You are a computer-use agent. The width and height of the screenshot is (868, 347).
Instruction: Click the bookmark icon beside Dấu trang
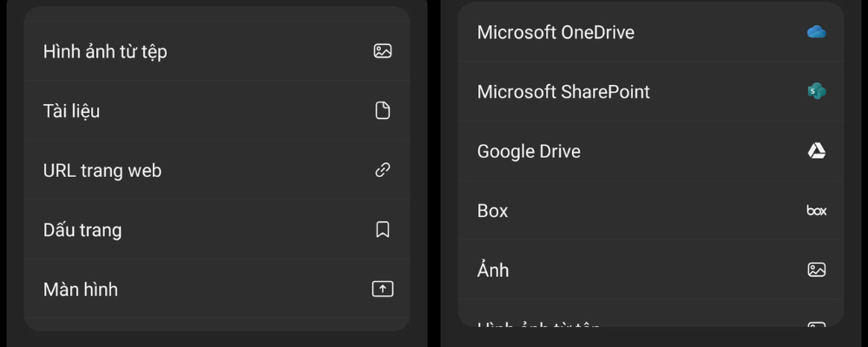tap(383, 230)
